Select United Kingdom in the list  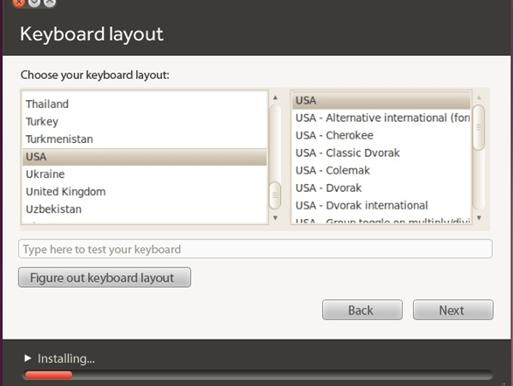click(x=144, y=192)
